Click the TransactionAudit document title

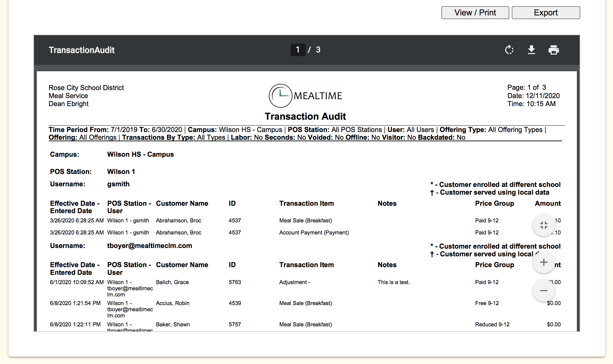(81, 50)
